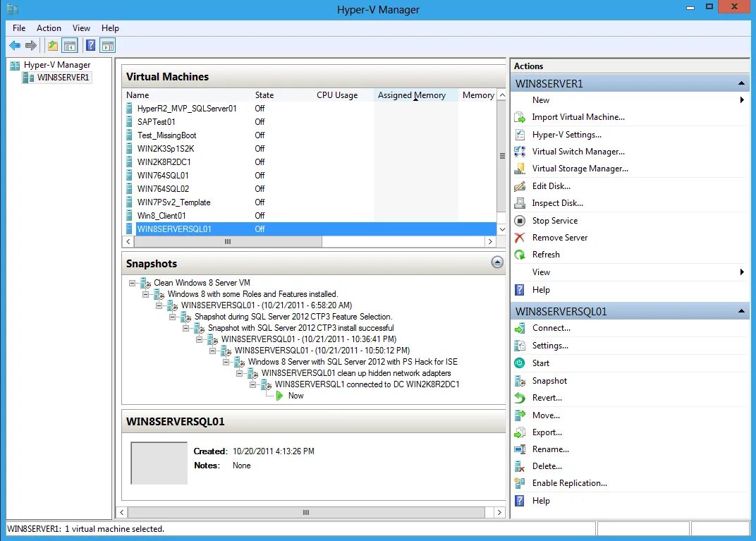756x541 pixels.
Task: Expand the View submenu in Actions
Action: coord(742,272)
